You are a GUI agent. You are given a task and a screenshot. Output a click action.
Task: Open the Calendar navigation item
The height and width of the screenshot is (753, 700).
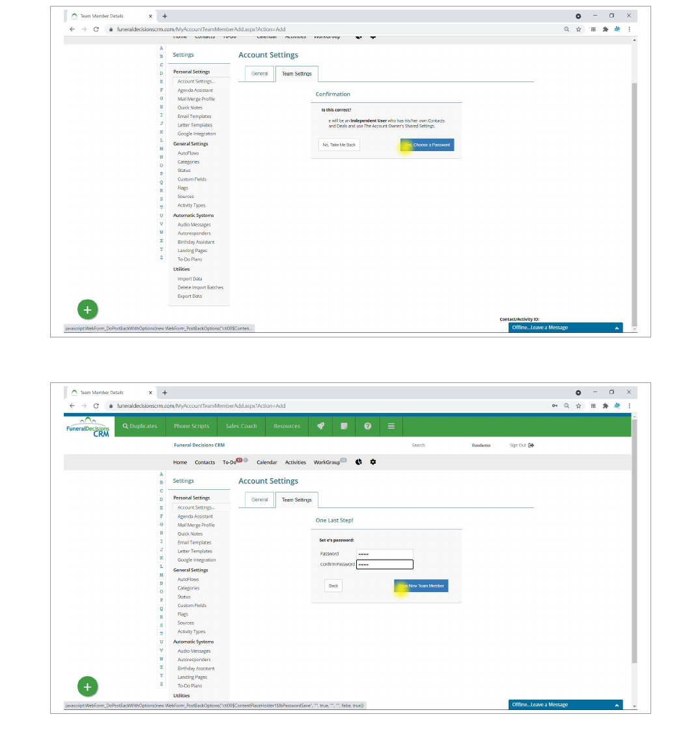(267, 462)
